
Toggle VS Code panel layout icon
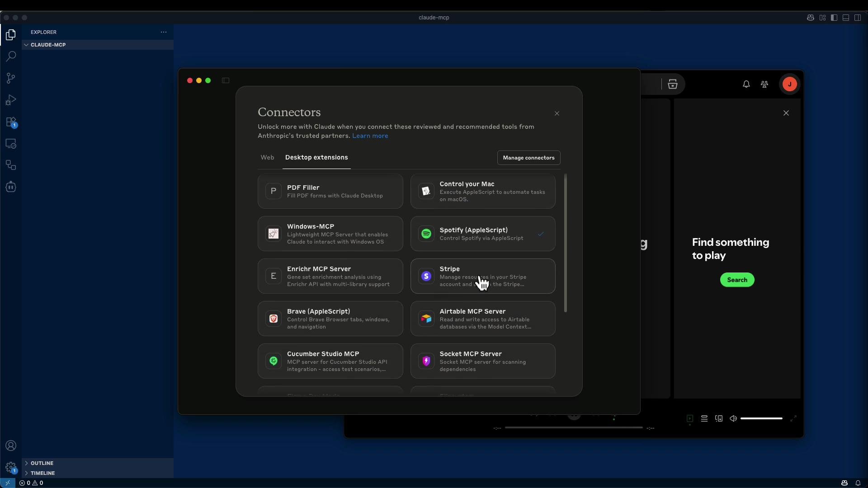[x=846, y=18]
